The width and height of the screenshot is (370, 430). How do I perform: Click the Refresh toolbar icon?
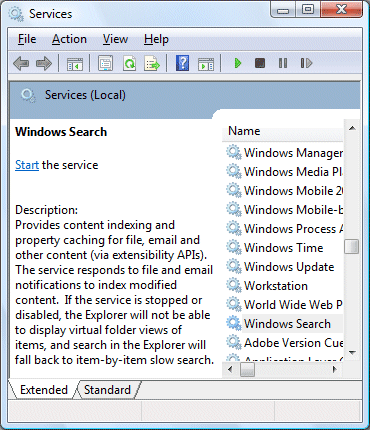(x=129, y=63)
